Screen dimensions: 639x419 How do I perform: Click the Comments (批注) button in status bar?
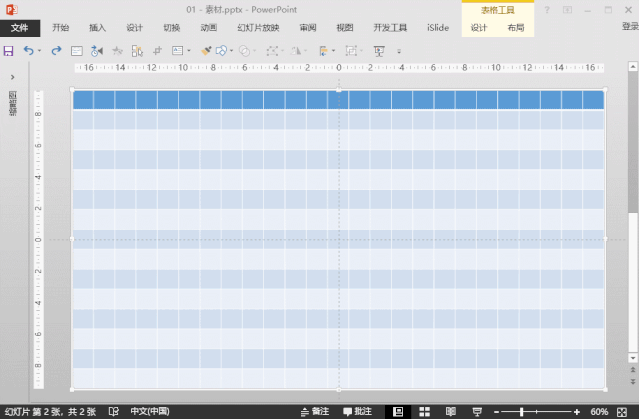(x=357, y=411)
